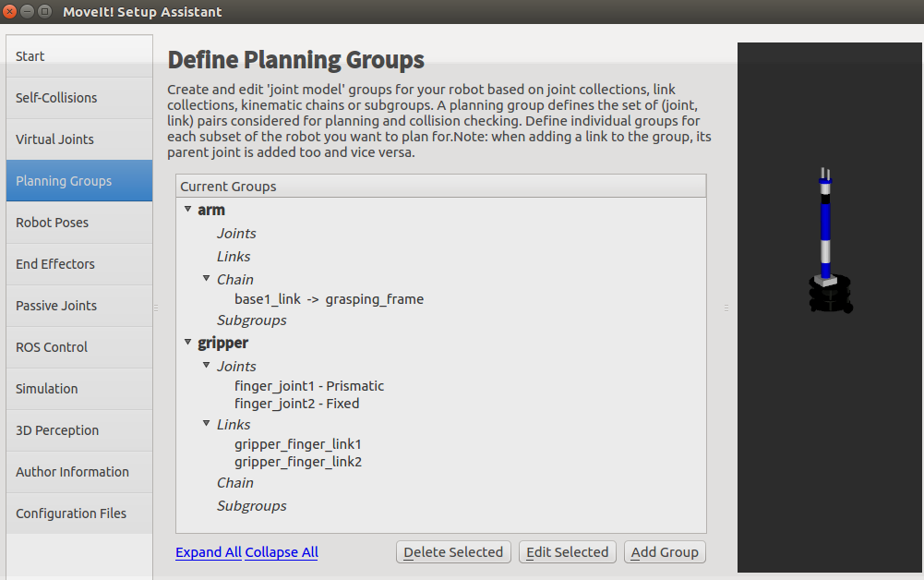Viewport: 924px width, 580px height.
Task: Go to Self-Collisions section
Action: click(x=79, y=98)
